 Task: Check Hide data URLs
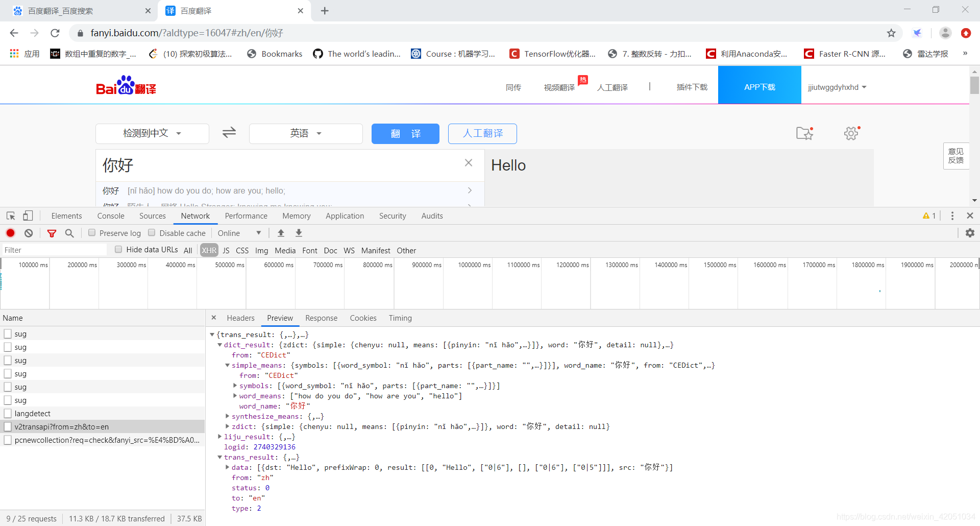click(x=118, y=250)
